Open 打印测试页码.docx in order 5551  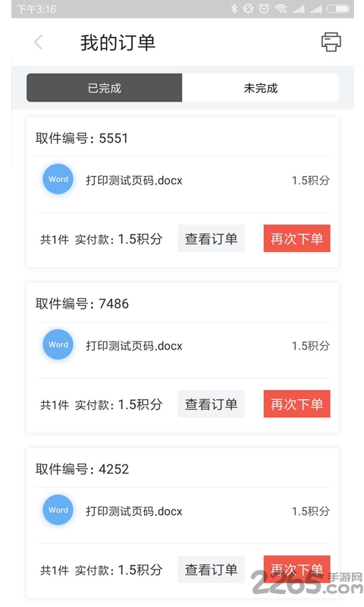133,181
